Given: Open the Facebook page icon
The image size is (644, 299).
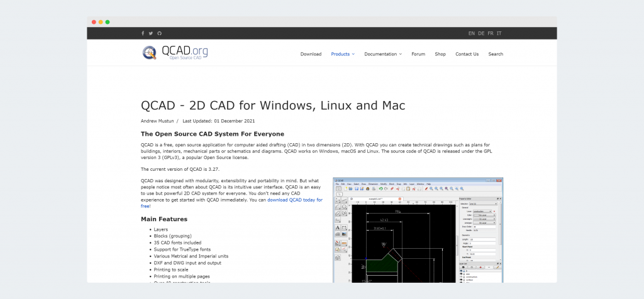Looking at the screenshot, I should click(143, 33).
